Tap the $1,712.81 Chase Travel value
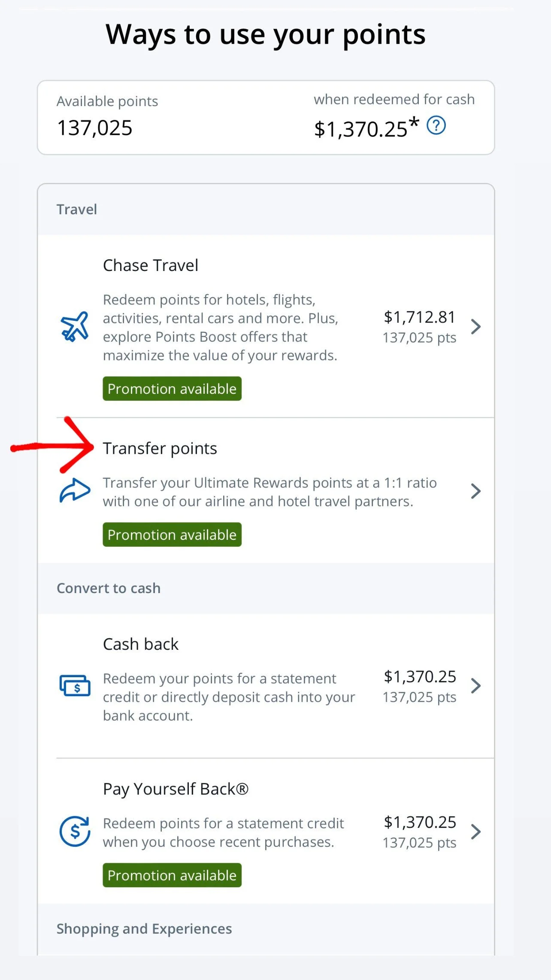This screenshot has width=551, height=980. (419, 317)
